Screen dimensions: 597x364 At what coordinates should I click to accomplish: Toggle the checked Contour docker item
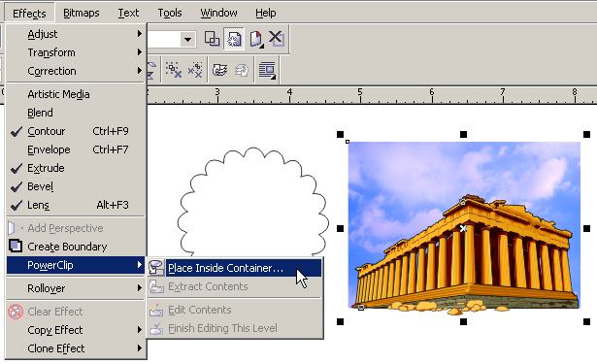[x=76, y=131]
